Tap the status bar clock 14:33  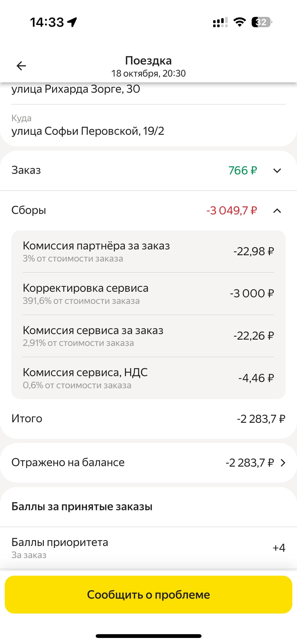(x=47, y=22)
